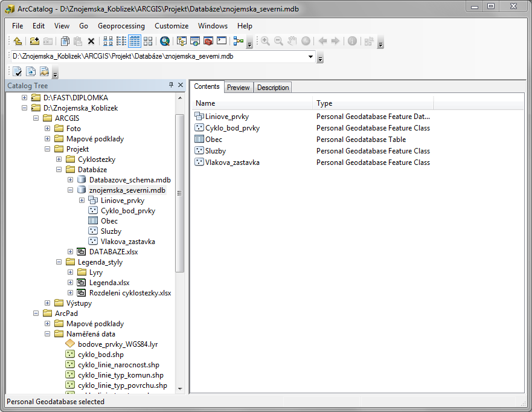The height and width of the screenshot is (412, 532).
Task: Open the Geoprocessing menu
Action: coord(121,26)
